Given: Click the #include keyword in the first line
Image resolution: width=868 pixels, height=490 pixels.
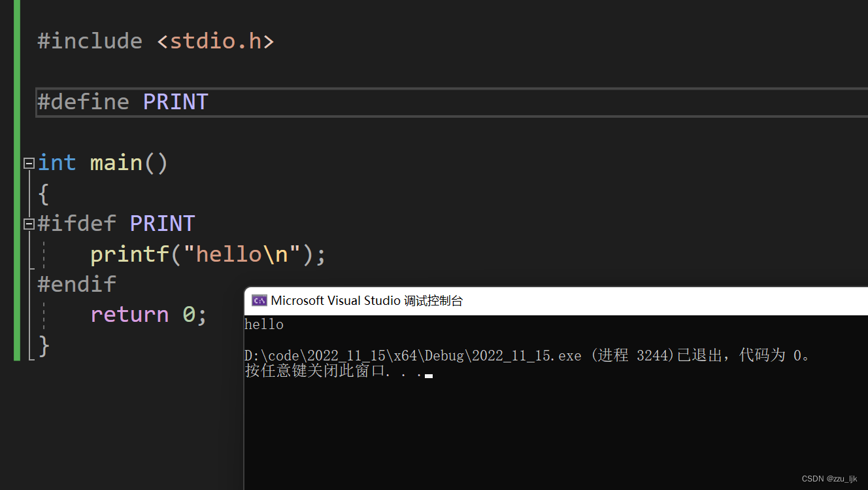Looking at the screenshot, I should click(90, 41).
